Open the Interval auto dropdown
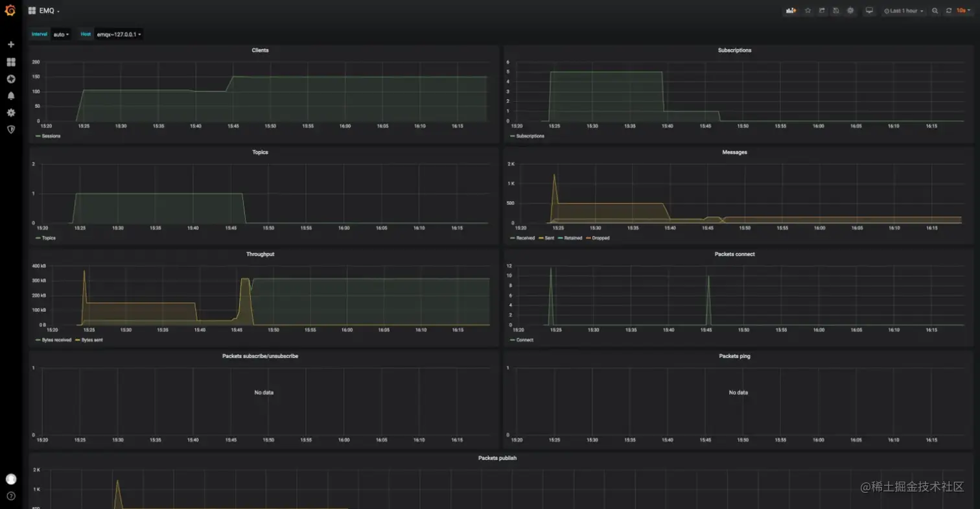980x509 pixels. click(x=60, y=34)
